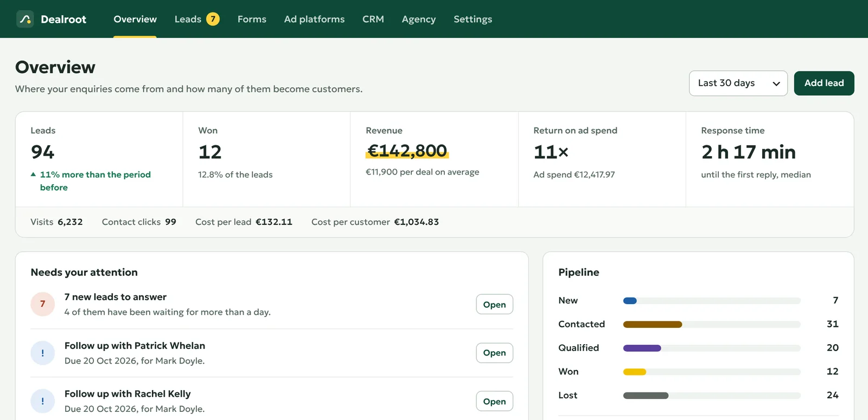Click Cost per lead €132.11

(274, 222)
